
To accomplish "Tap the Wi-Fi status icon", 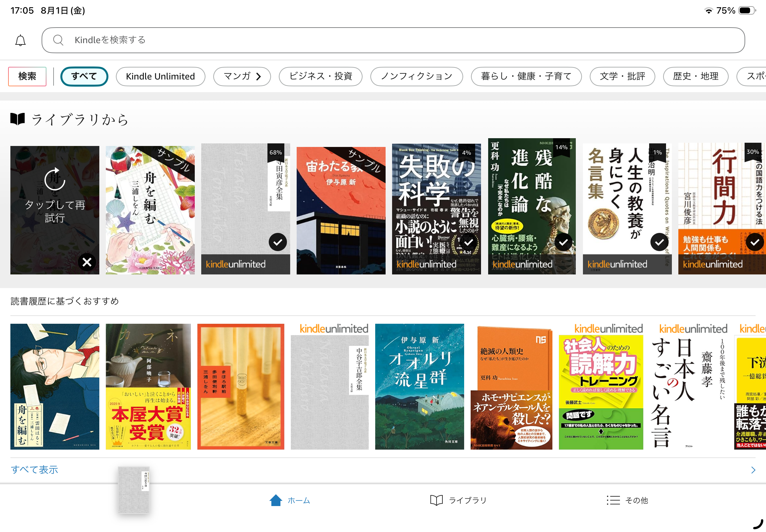I will [708, 11].
